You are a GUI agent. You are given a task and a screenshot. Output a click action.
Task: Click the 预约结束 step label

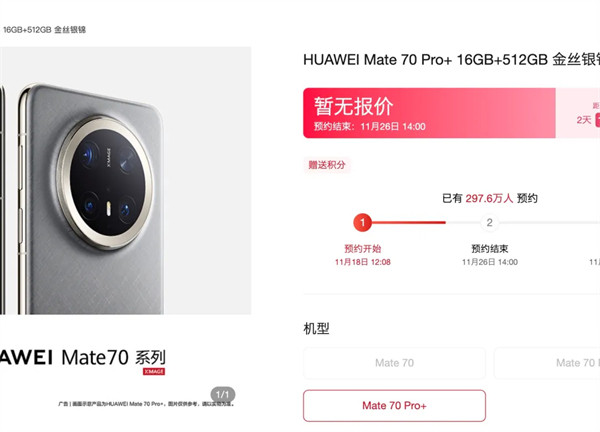[489, 249]
